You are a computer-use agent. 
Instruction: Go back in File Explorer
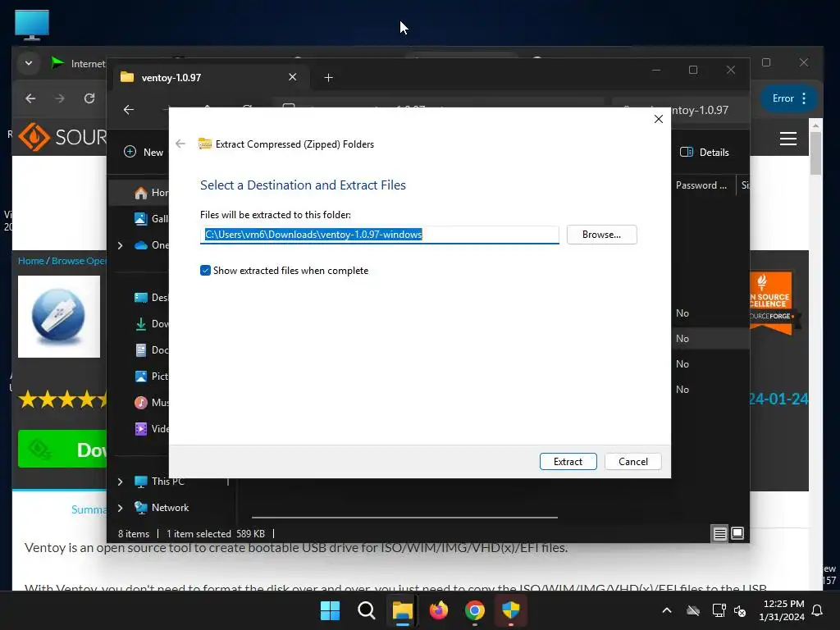[x=129, y=110]
